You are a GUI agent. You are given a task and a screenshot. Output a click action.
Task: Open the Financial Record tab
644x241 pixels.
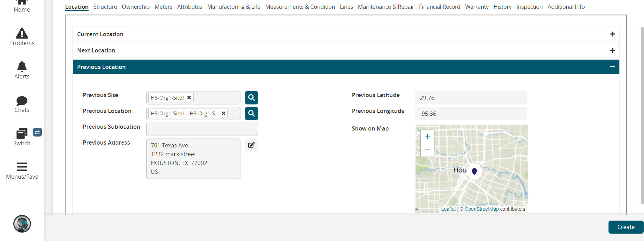click(439, 7)
